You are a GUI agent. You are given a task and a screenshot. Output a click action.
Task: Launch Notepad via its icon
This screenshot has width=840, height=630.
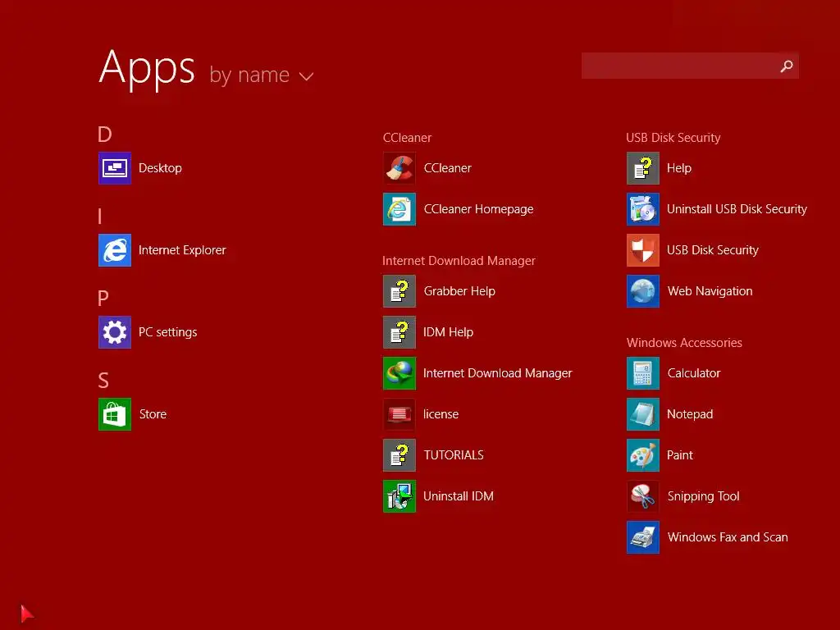click(x=643, y=414)
